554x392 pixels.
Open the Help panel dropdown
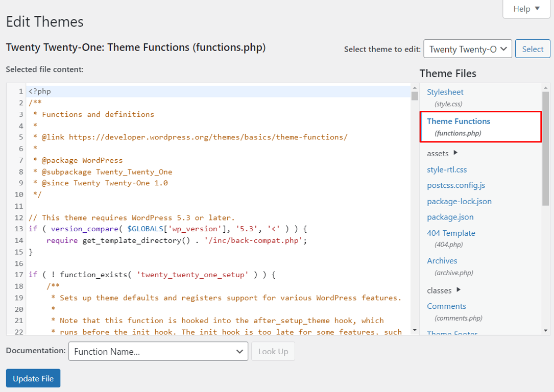[x=525, y=9]
